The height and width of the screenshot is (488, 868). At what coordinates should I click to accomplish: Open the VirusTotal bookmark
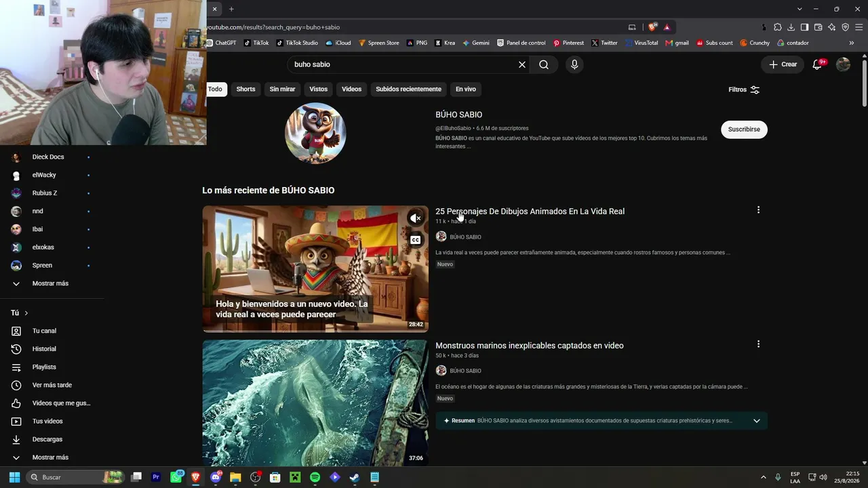[641, 43]
